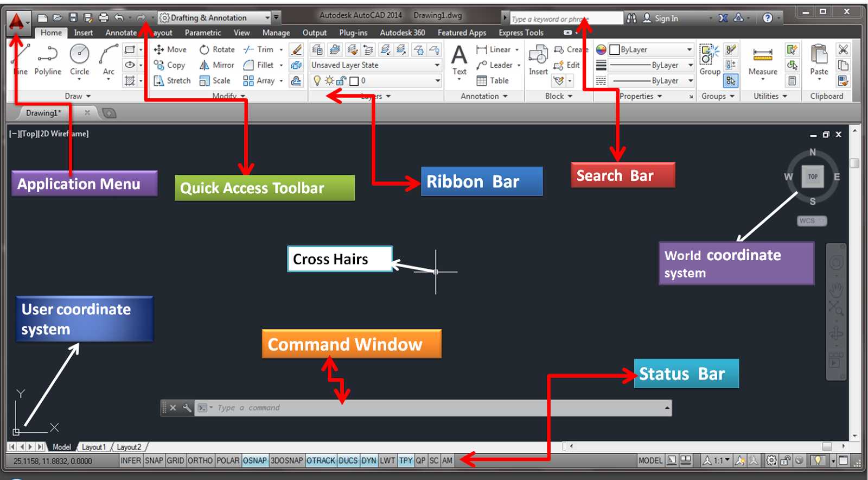Expand the Groups panel
Image resolution: width=868 pixels, height=480 pixels.
tap(718, 96)
